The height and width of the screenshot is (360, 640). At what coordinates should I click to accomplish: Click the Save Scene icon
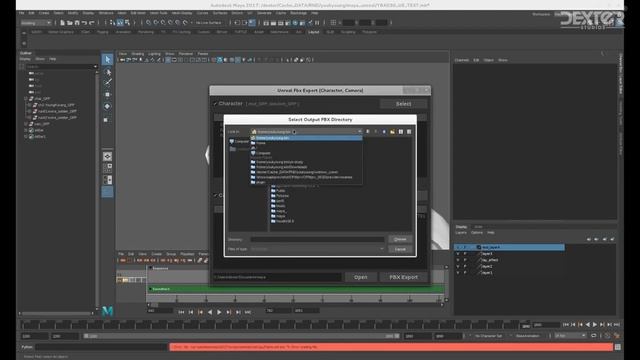click(77, 23)
